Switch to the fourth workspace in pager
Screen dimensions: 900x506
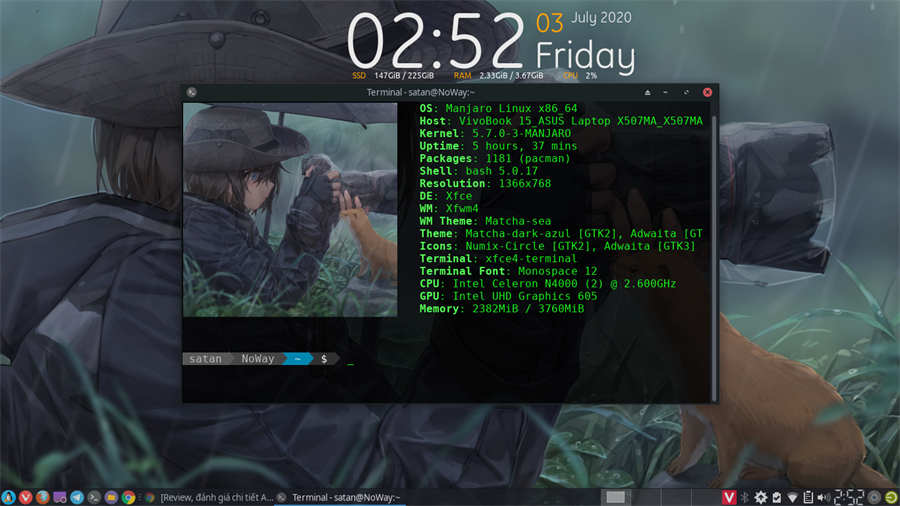click(x=705, y=497)
